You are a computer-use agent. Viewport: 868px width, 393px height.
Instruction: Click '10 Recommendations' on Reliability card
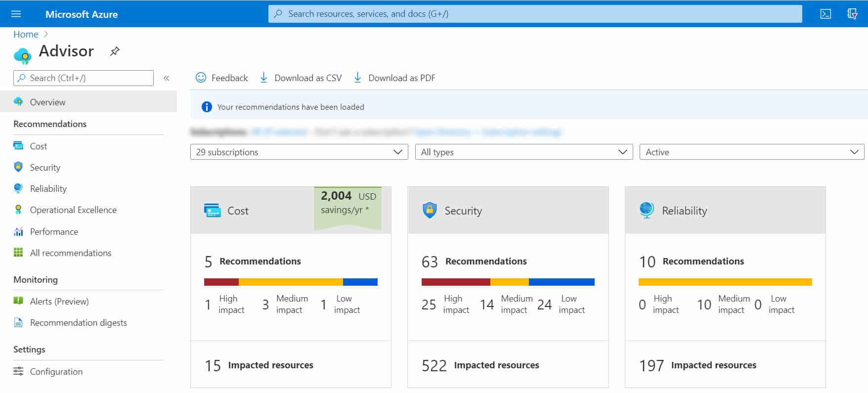click(692, 261)
